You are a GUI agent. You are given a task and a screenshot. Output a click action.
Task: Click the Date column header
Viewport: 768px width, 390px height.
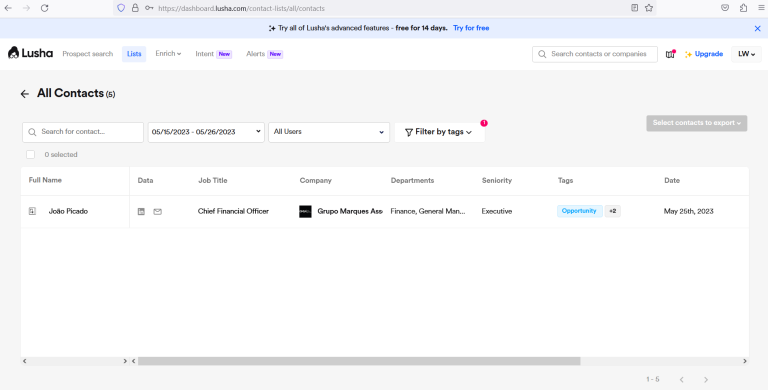pos(672,180)
